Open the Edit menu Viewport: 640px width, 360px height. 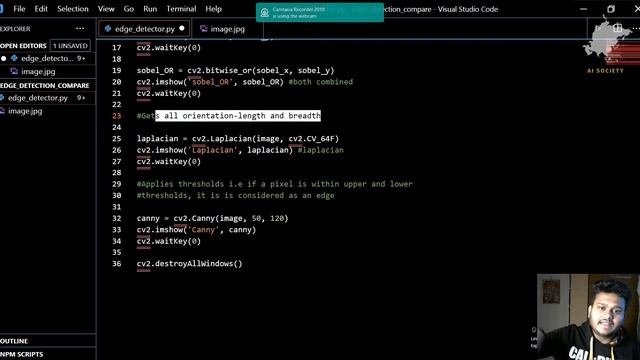point(41,9)
